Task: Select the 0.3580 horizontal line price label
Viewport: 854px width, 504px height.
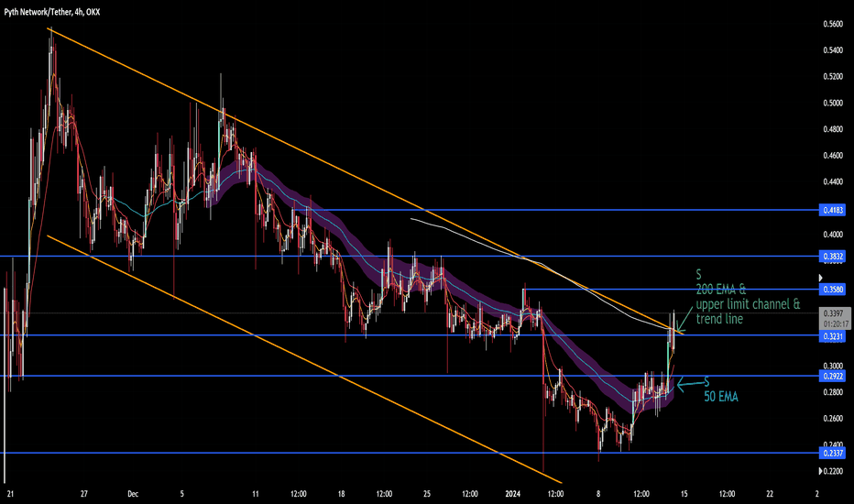Action: pyautogui.click(x=832, y=290)
